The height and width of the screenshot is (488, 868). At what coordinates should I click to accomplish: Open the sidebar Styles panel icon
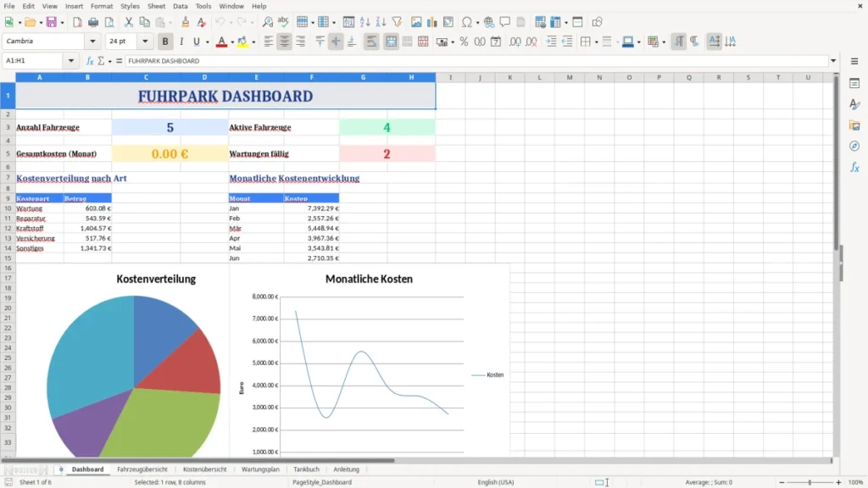pos(854,104)
